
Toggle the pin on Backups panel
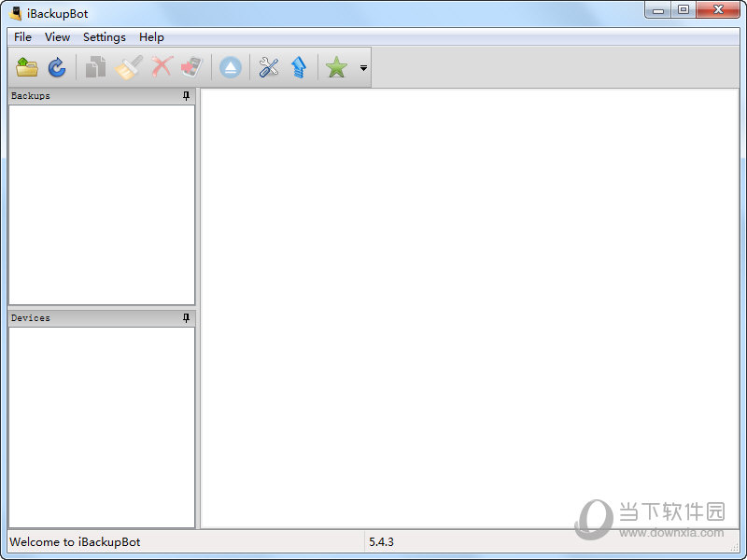pos(186,96)
